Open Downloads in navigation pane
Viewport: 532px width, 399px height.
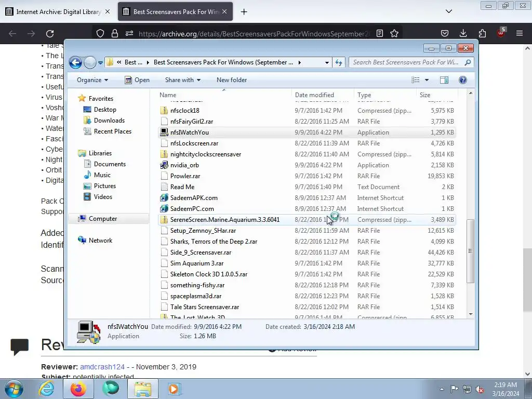click(x=109, y=121)
